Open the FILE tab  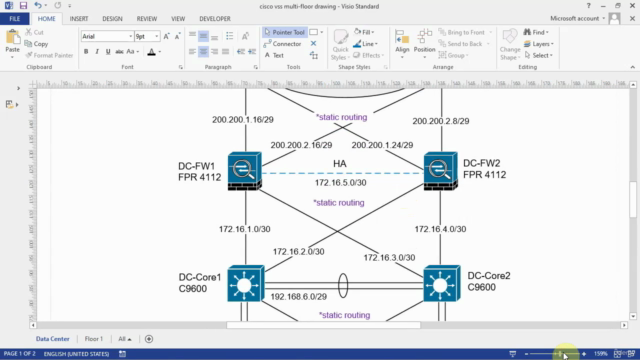tap(15, 19)
